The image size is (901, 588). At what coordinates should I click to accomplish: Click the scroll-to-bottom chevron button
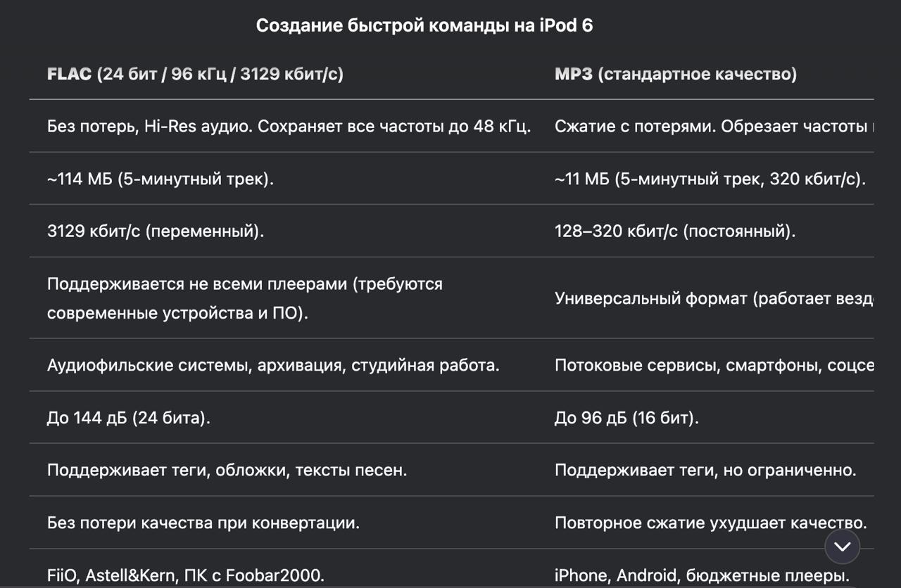(x=843, y=547)
